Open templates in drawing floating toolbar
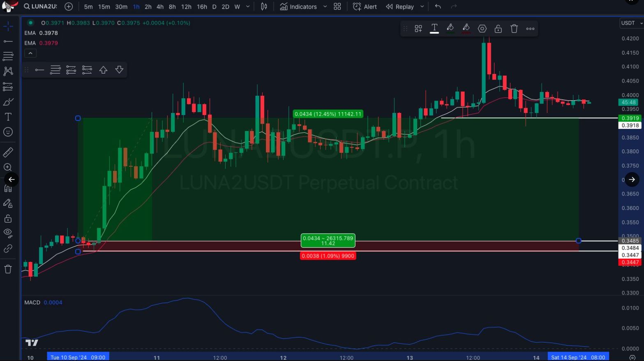The height and width of the screenshot is (361, 644). coord(418,29)
